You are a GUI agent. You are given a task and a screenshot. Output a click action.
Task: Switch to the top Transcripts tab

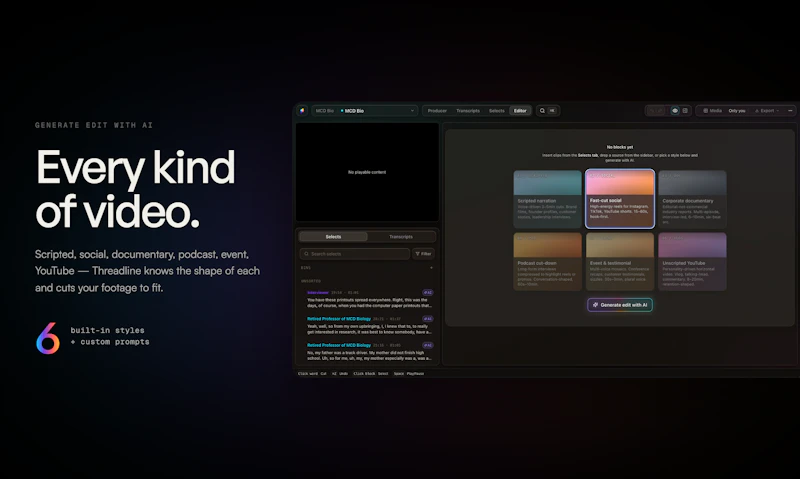pos(468,111)
